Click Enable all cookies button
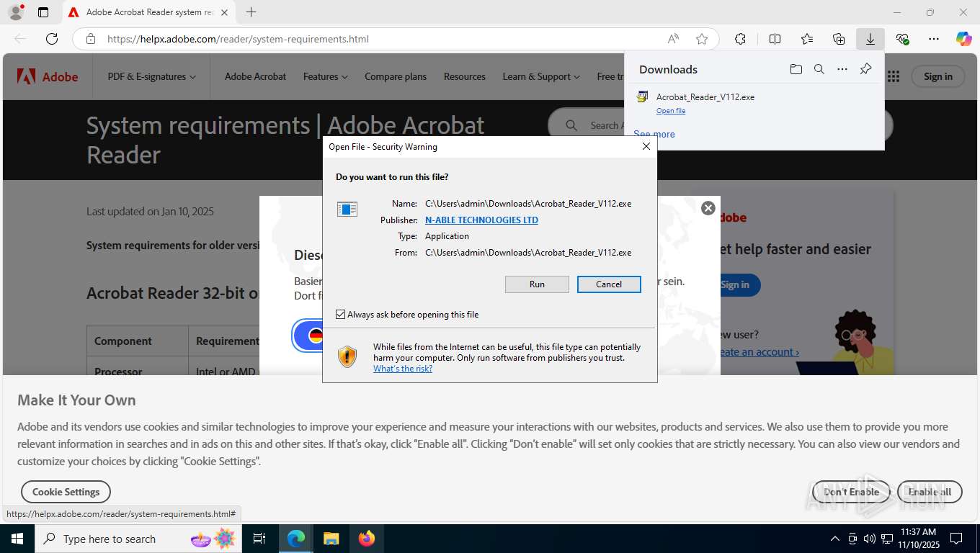 [930, 492]
